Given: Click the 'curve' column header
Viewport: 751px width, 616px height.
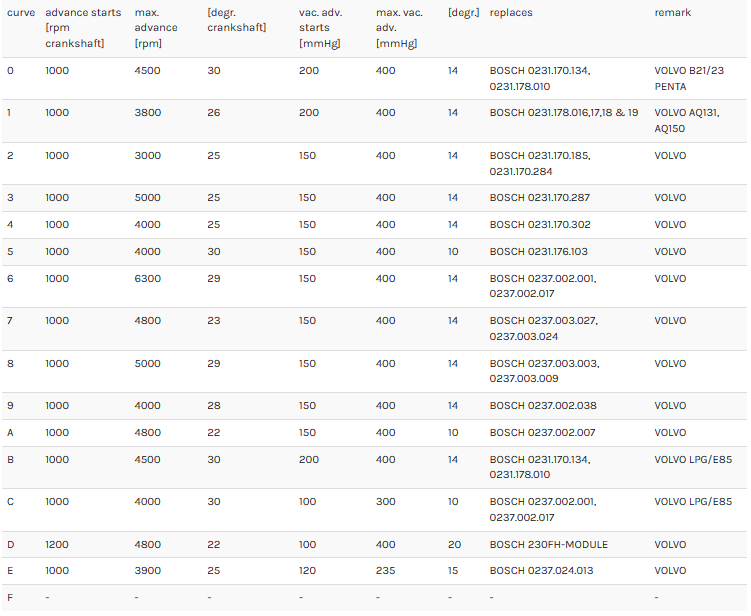Looking at the screenshot, I should click(x=21, y=13).
